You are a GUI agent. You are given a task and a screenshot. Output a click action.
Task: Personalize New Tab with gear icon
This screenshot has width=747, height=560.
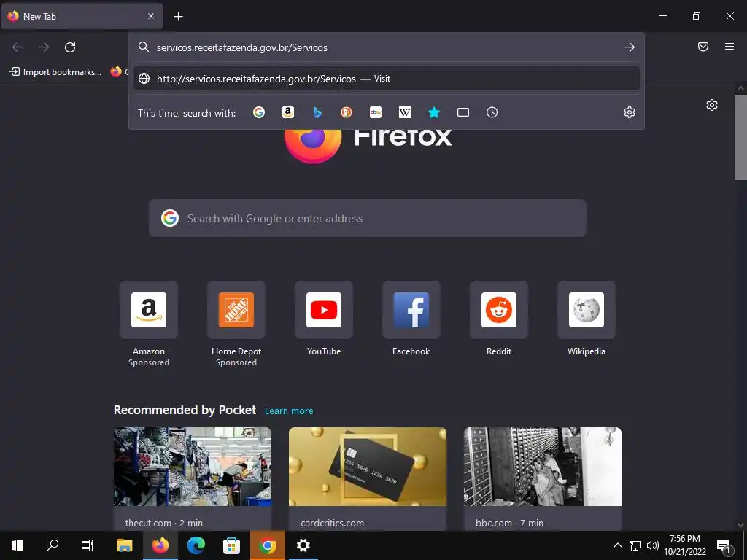tap(712, 105)
